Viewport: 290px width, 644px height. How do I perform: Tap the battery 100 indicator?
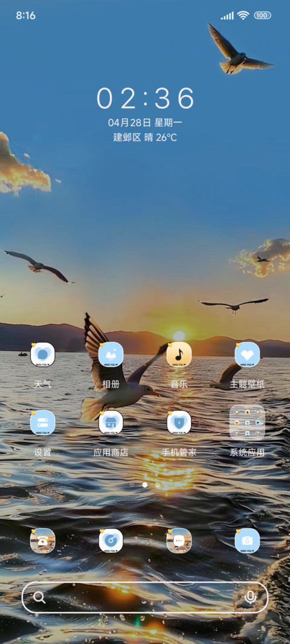(262, 16)
